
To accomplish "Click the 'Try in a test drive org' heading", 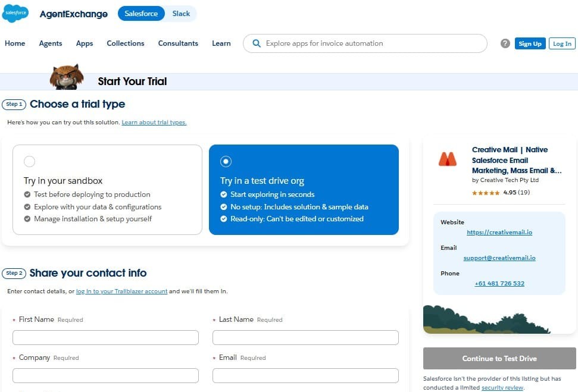I will click(x=262, y=181).
